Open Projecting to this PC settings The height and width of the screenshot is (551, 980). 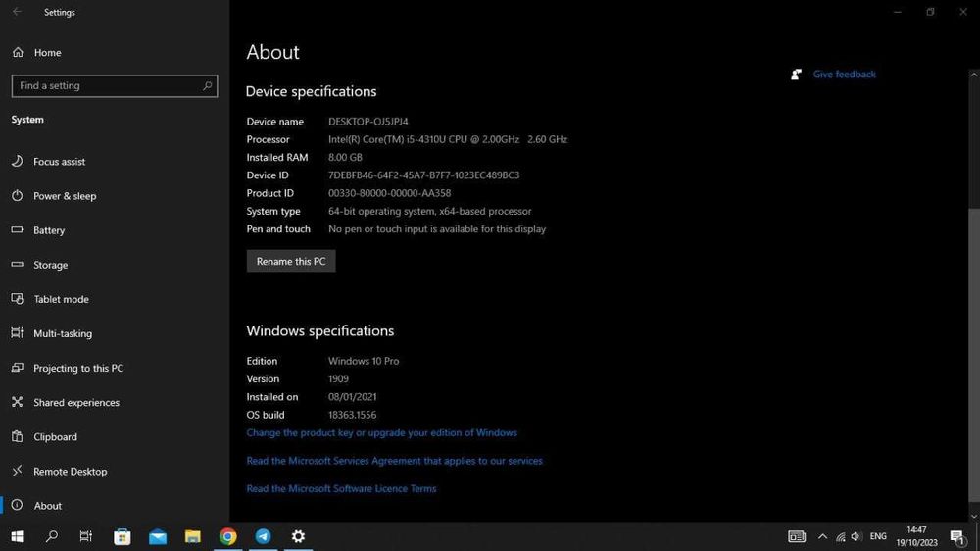pos(115,368)
